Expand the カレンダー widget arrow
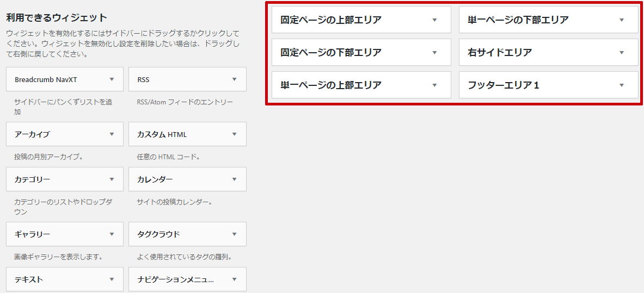Image resolution: width=644 pixels, height=293 pixels. coord(235,179)
